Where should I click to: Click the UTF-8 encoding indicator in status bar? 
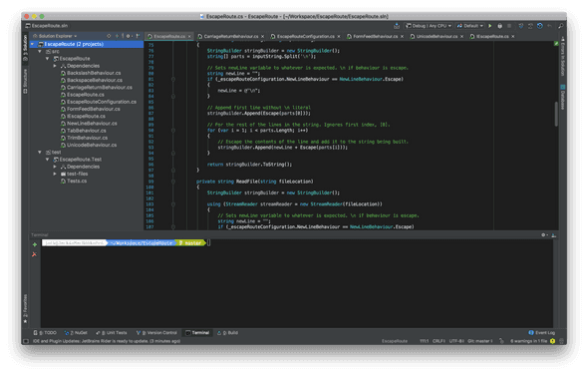point(456,341)
